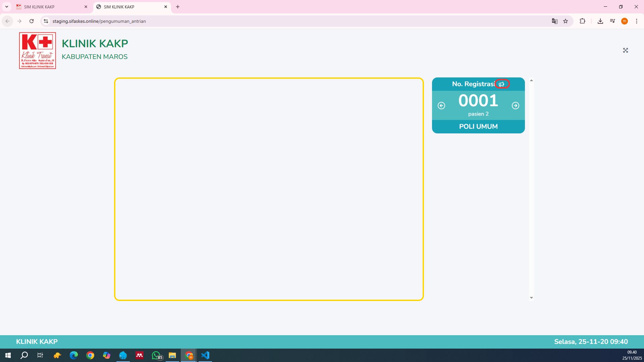Open Chrome downloads icon
Image resolution: width=644 pixels, height=362 pixels.
tap(600, 21)
